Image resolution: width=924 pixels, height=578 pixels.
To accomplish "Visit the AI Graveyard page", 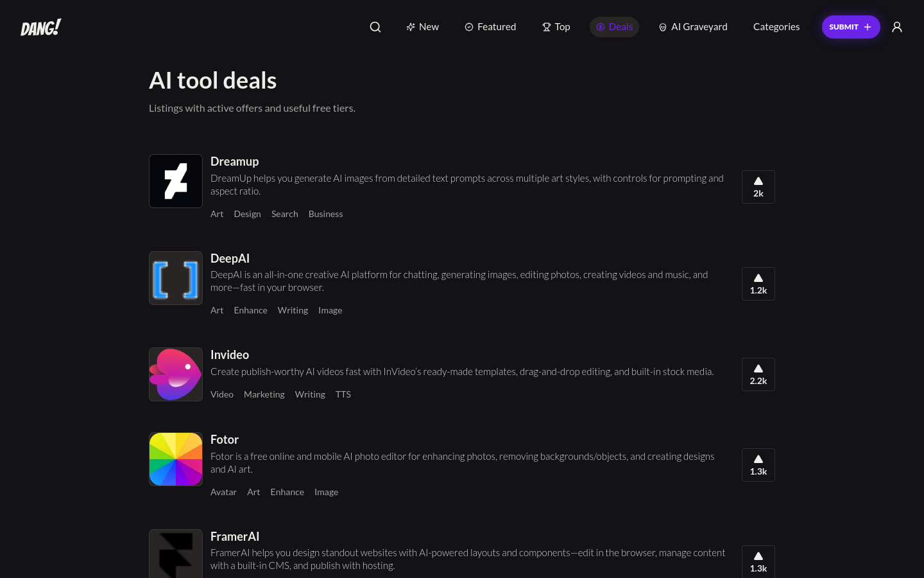I will [x=693, y=27].
